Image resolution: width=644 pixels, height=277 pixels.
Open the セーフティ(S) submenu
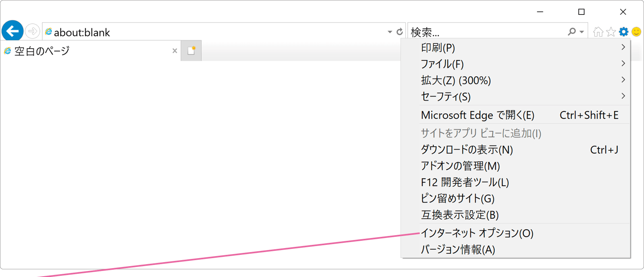click(516, 96)
